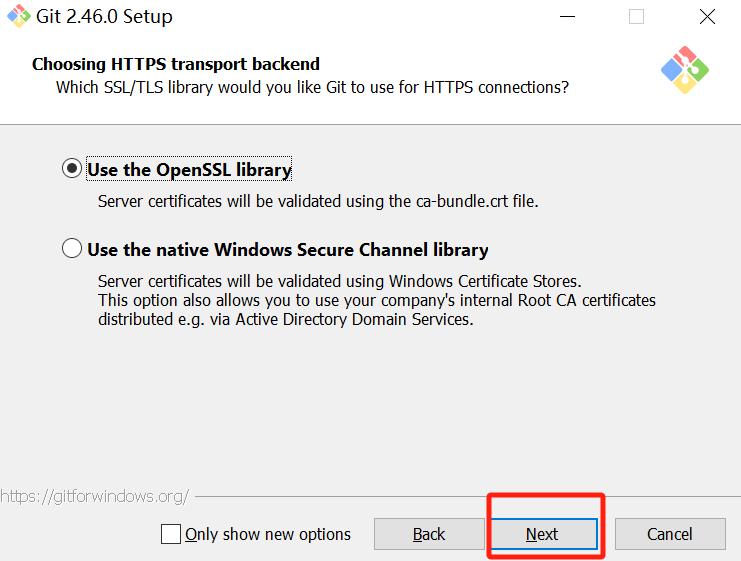741x561 pixels.
Task: Go back with the Back button
Action: [429, 534]
